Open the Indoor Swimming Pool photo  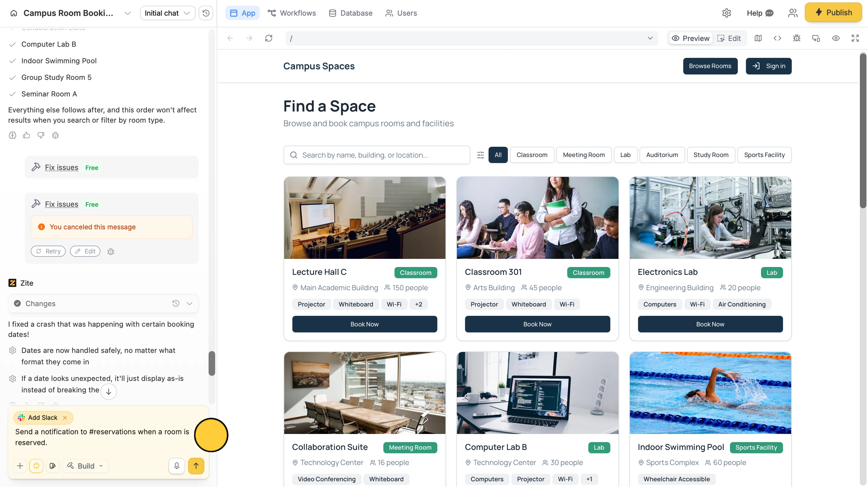point(710,393)
